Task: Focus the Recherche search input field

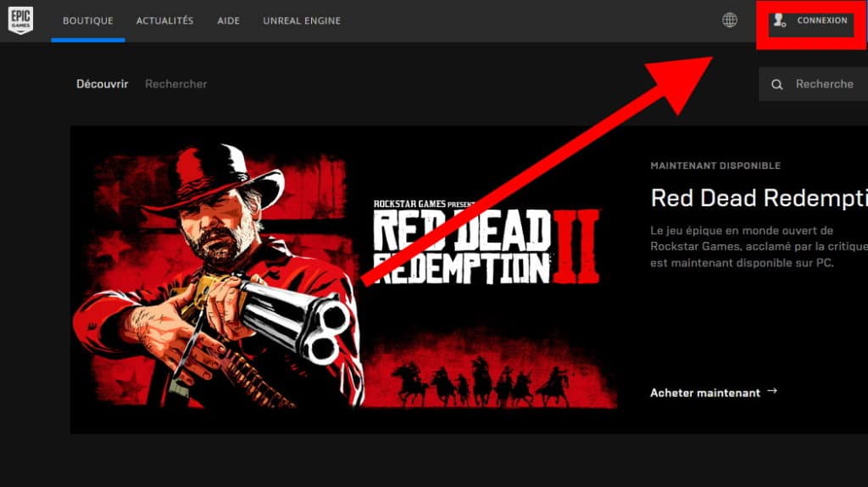Action: tap(824, 85)
